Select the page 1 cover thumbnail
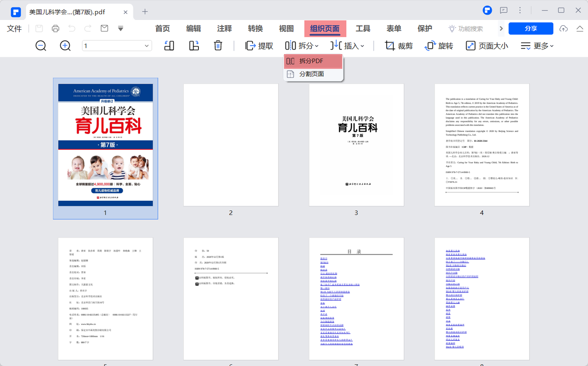The height and width of the screenshot is (366, 588). click(x=105, y=145)
